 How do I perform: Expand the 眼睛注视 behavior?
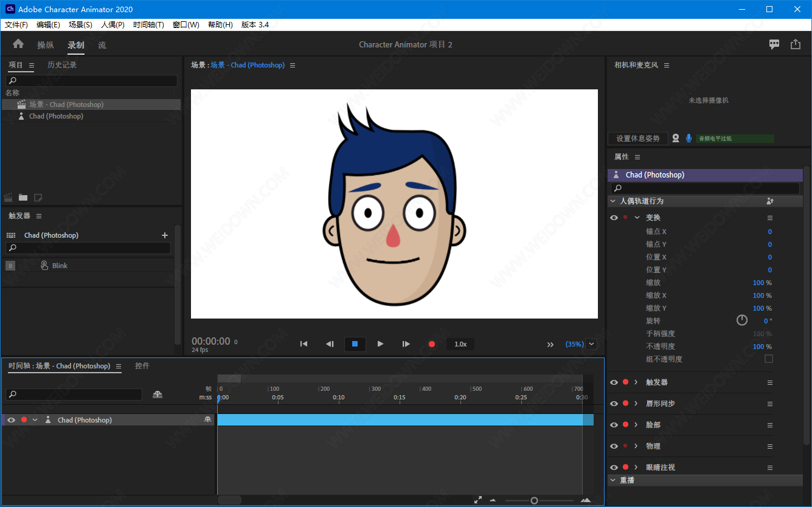coord(636,467)
